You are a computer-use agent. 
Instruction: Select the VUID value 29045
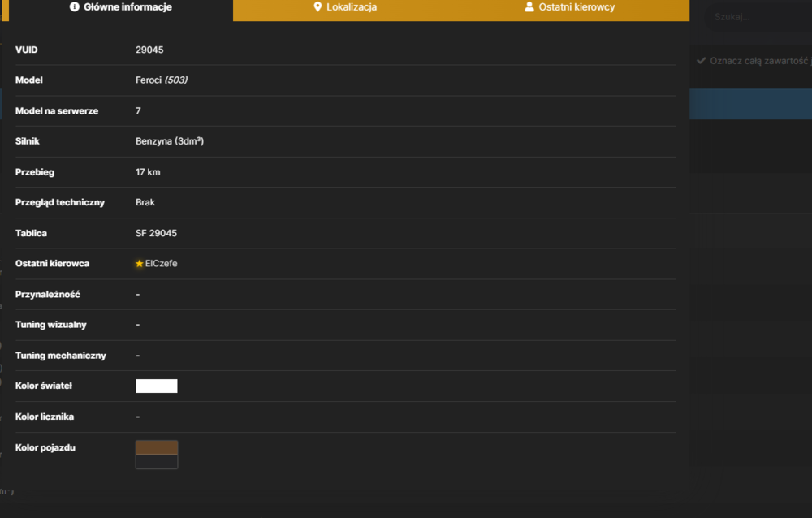(x=149, y=50)
